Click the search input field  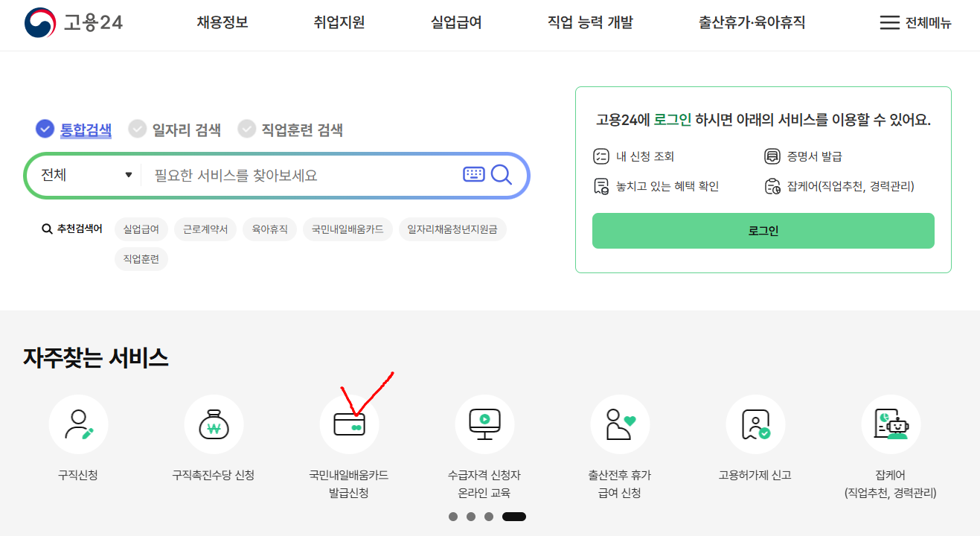tap(301, 176)
